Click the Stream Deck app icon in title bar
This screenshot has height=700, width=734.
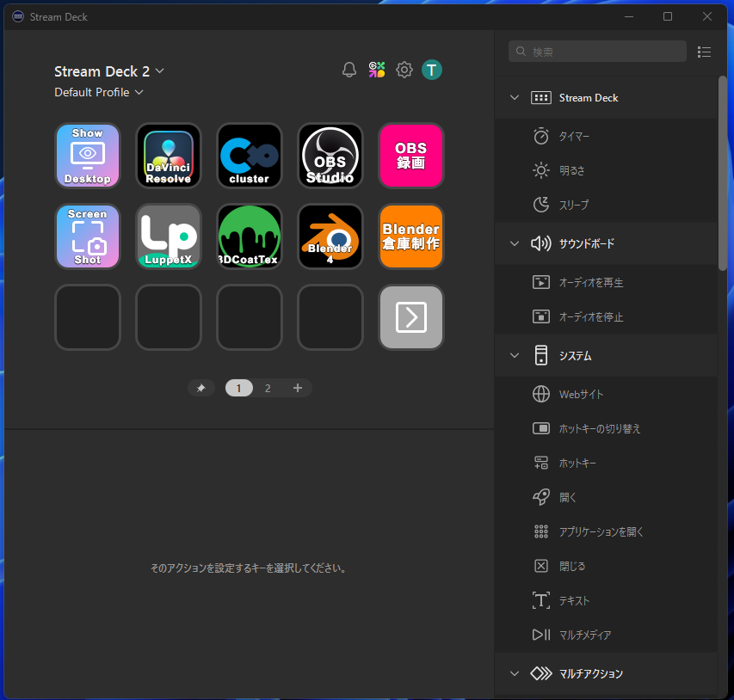[18, 17]
